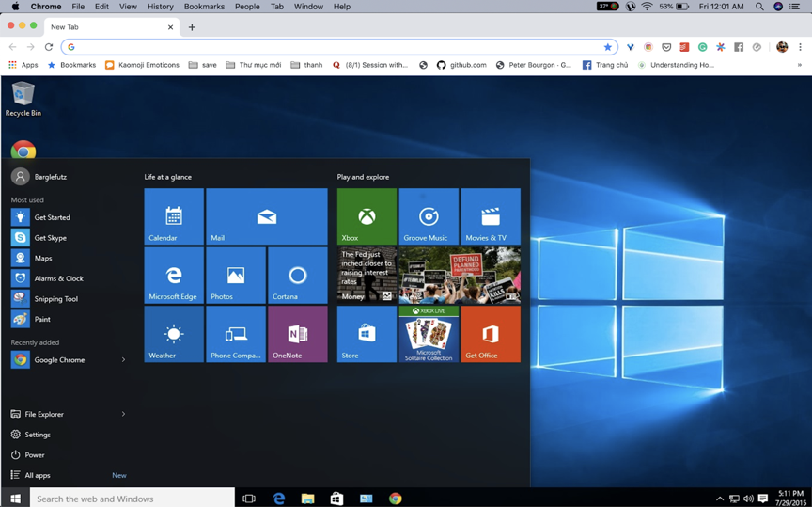The height and width of the screenshot is (507, 812).
Task: Launch the OneNote tile
Action: pyautogui.click(x=298, y=334)
